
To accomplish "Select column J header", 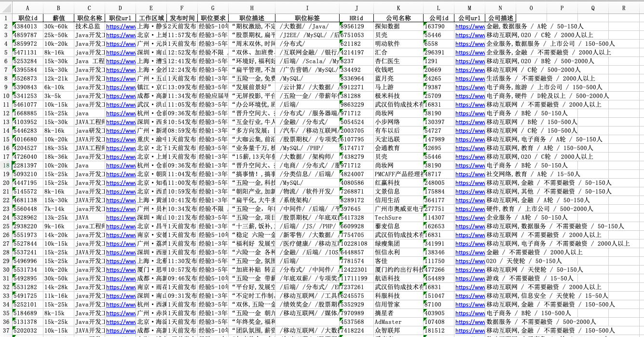I will pos(356,8).
